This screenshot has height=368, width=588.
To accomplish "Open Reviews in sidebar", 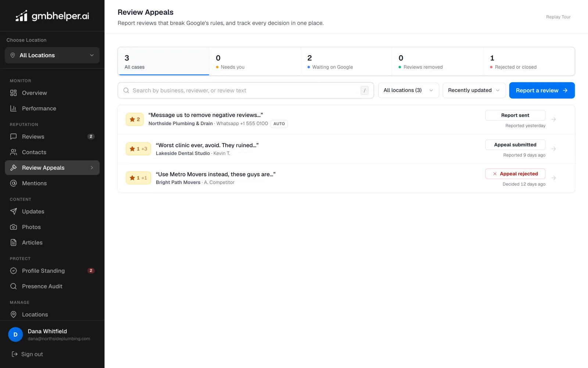I will [52, 137].
